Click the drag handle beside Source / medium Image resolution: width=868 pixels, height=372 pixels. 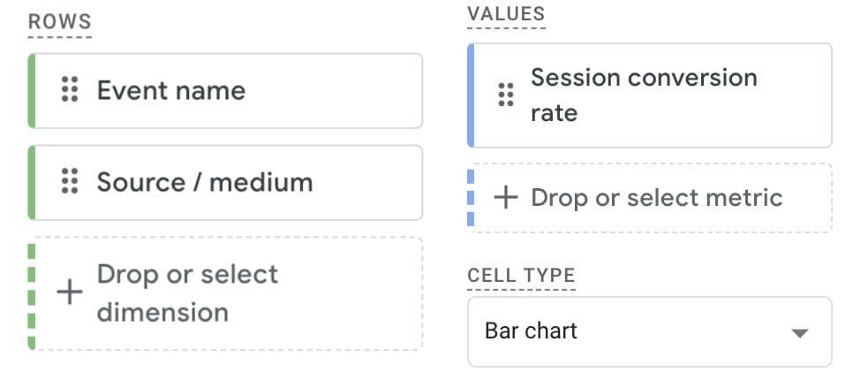pos(70,182)
